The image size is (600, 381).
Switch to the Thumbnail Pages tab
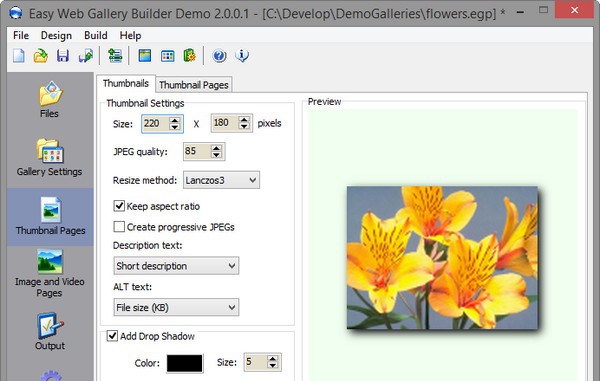pos(194,85)
